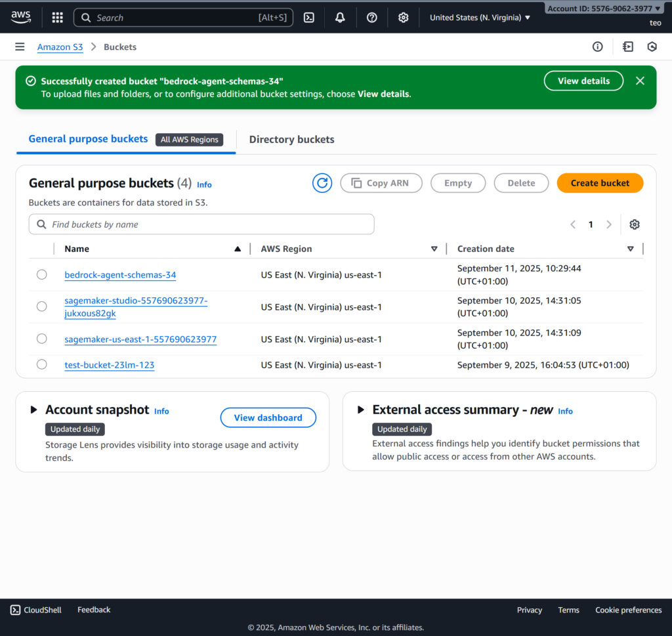Screen dimensions: 672x636
Task: Click the Create bucket button
Action: coord(599,183)
